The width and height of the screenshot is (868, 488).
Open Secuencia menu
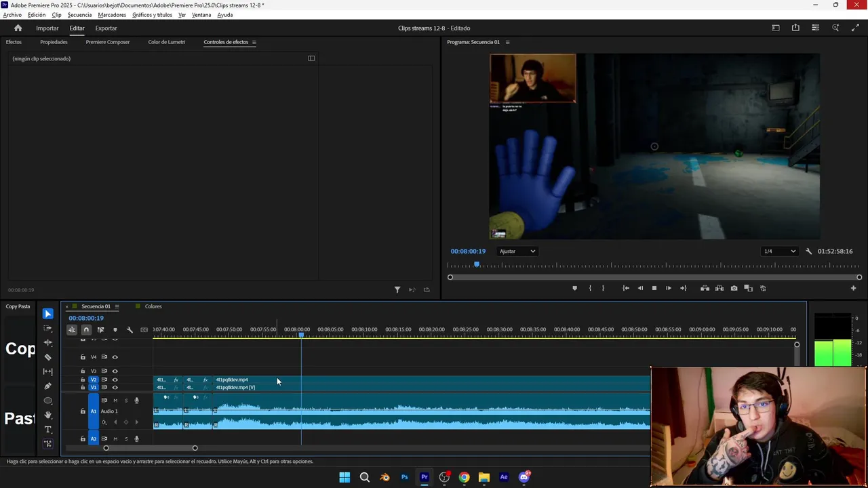79,15
